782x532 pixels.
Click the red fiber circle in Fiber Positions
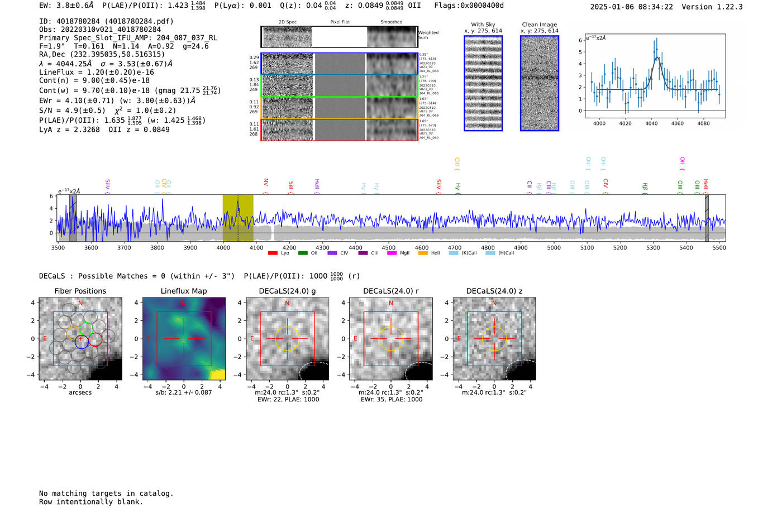pyautogui.click(x=96, y=339)
